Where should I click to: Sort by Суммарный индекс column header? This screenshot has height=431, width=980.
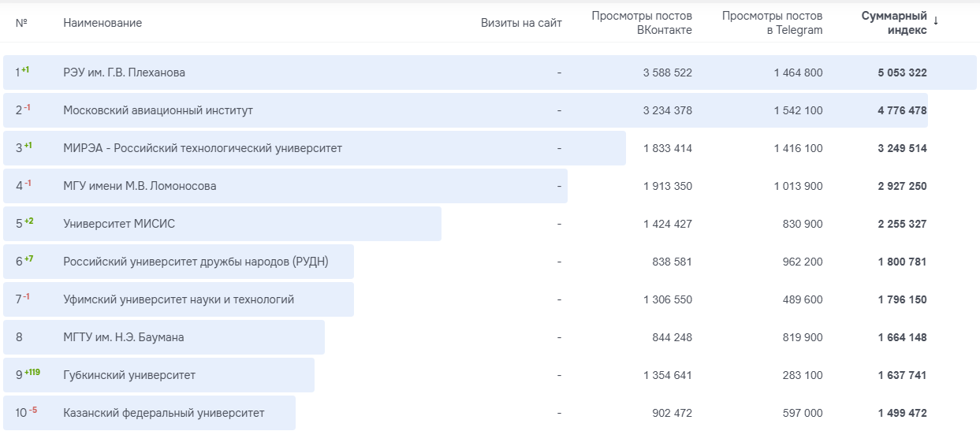[x=893, y=23]
